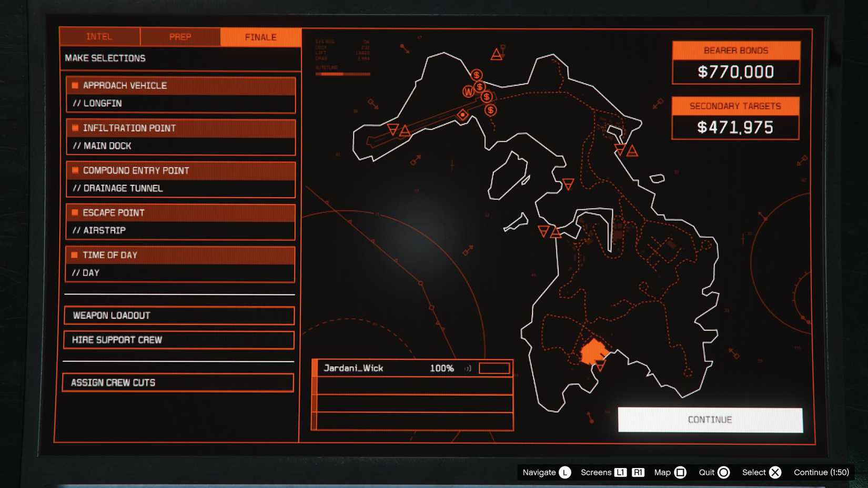The width and height of the screenshot is (868, 488).
Task: Click the flagged tower marker at the island's north
Action: click(495, 54)
